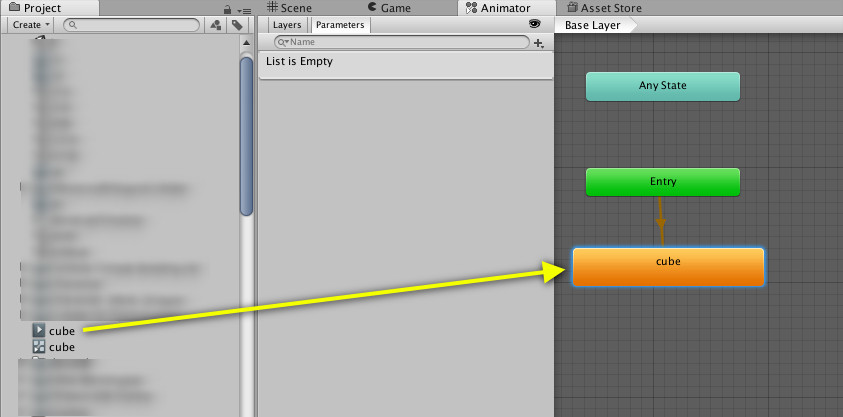Click the Search by Type filter icon
The width and height of the screenshot is (843, 417).
[x=216, y=25]
